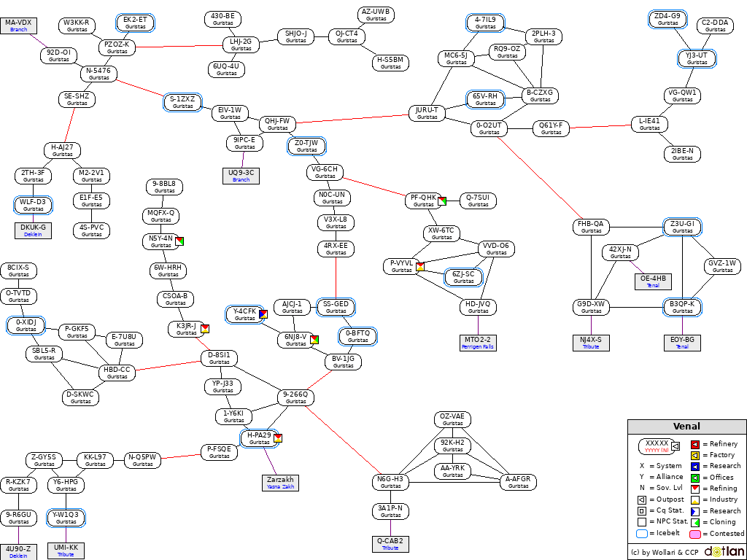The width and height of the screenshot is (747, 560).
Task: Click the MA-VDX Branch border system
Action: (x=19, y=26)
